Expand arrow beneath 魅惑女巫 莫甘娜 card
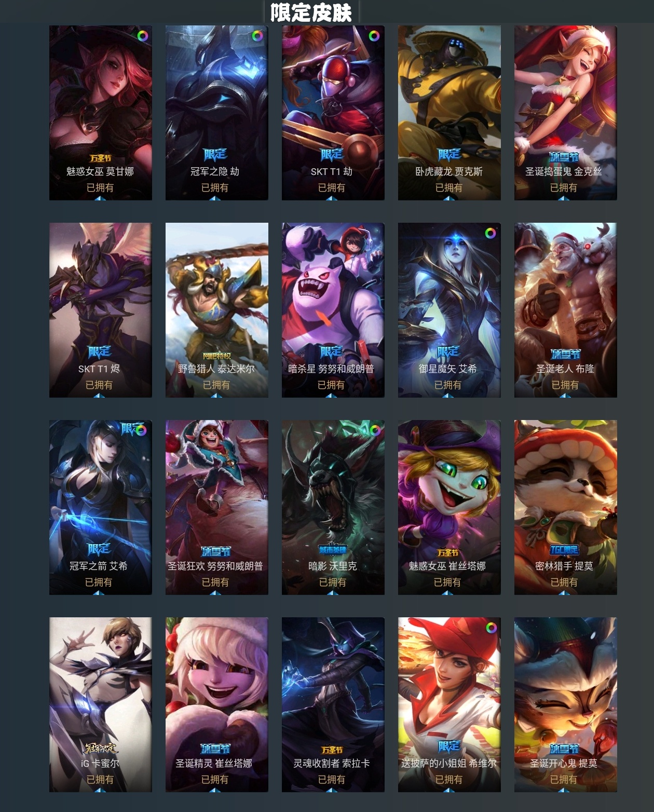654x812 pixels. tap(100, 198)
